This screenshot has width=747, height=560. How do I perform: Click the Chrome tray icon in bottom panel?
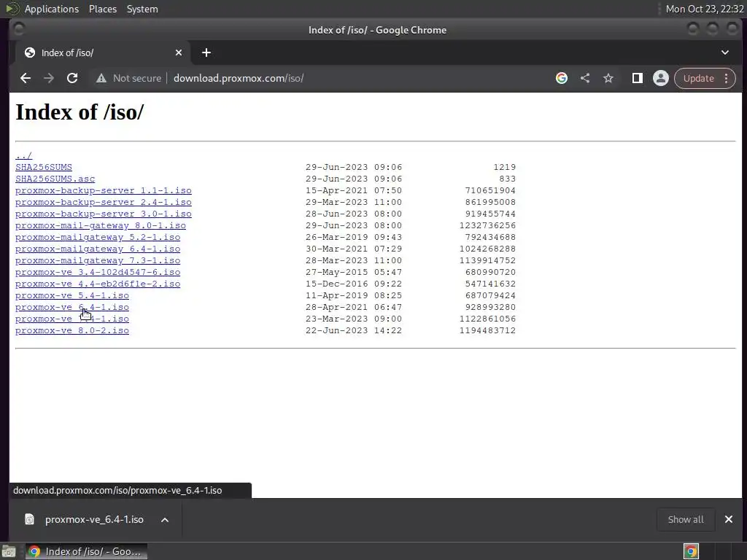point(691,551)
